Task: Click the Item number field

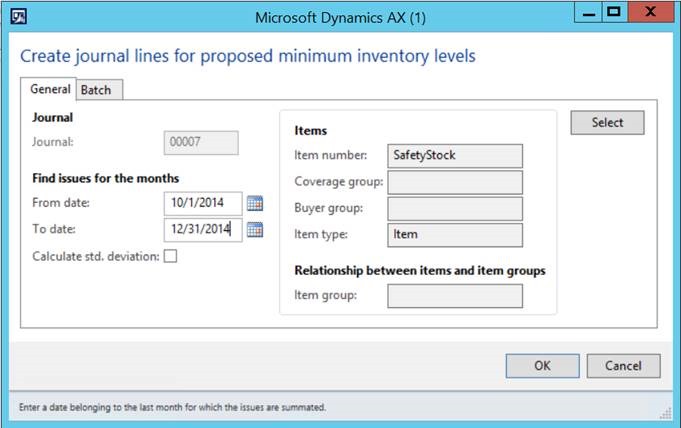Action: [x=454, y=155]
